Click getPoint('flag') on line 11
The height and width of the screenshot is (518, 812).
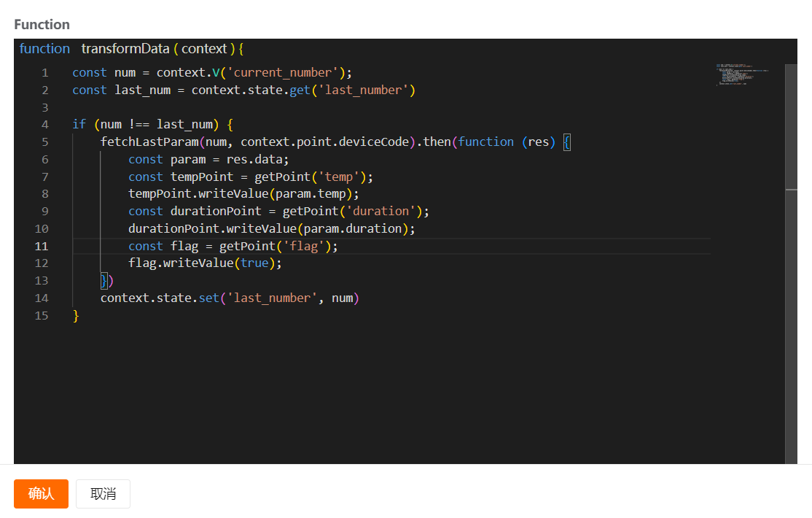click(x=276, y=247)
